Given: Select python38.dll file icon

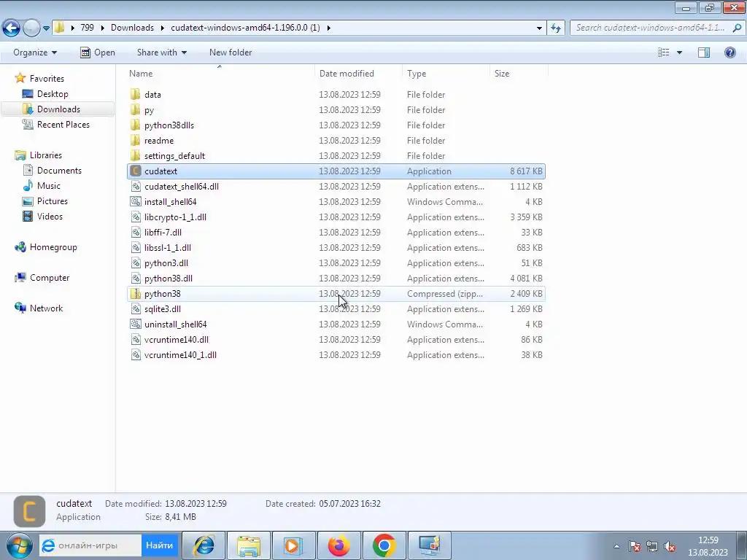Looking at the screenshot, I should tap(136, 278).
